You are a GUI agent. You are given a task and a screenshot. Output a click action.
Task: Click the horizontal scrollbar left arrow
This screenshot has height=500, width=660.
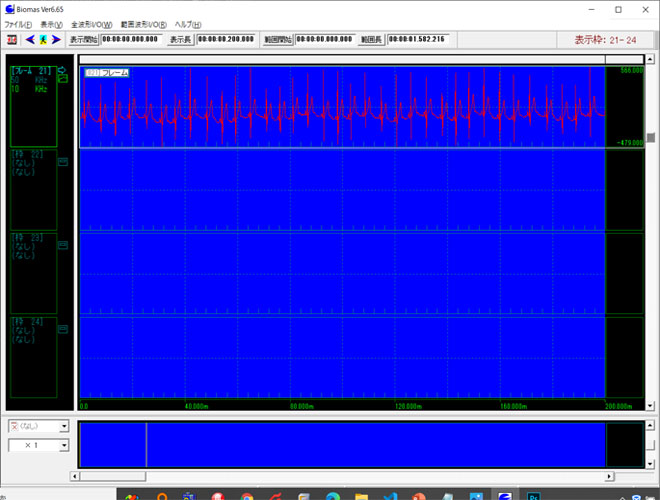pyautogui.click(x=75, y=476)
